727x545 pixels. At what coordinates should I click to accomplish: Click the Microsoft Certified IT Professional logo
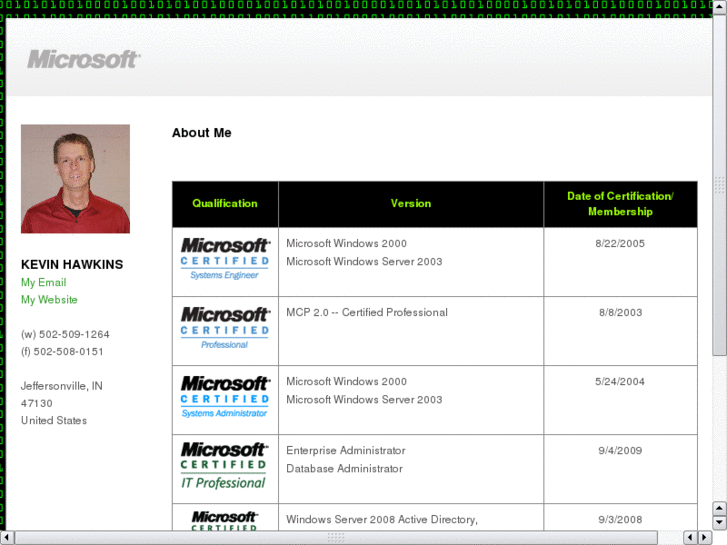point(223,466)
